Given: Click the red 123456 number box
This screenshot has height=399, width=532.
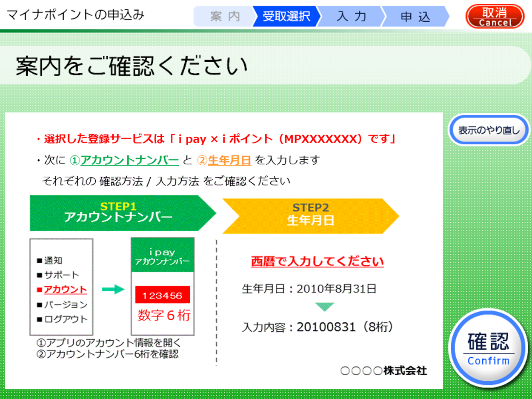Looking at the screenshot, I should click(162, 295).
